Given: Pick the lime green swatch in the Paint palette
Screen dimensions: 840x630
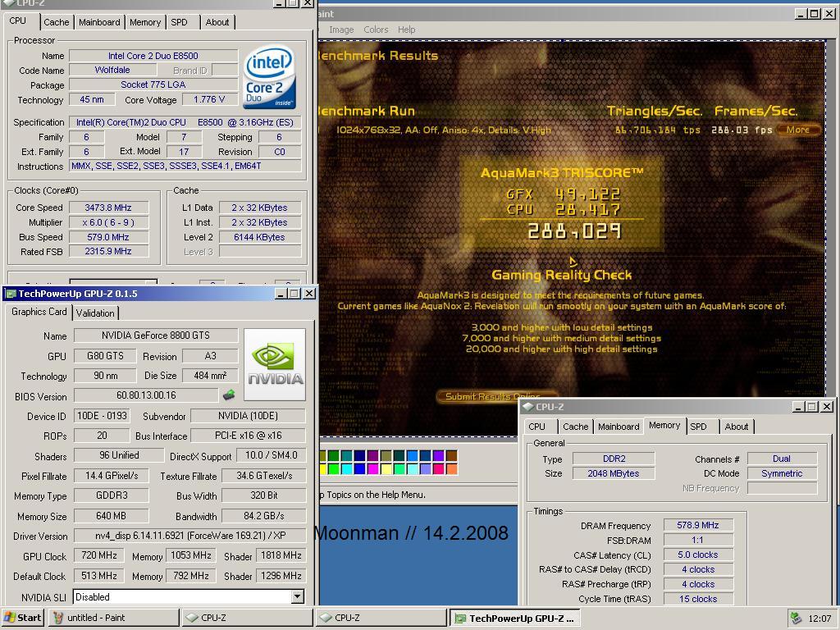Looking at the screenshot, I should (333, 468).
